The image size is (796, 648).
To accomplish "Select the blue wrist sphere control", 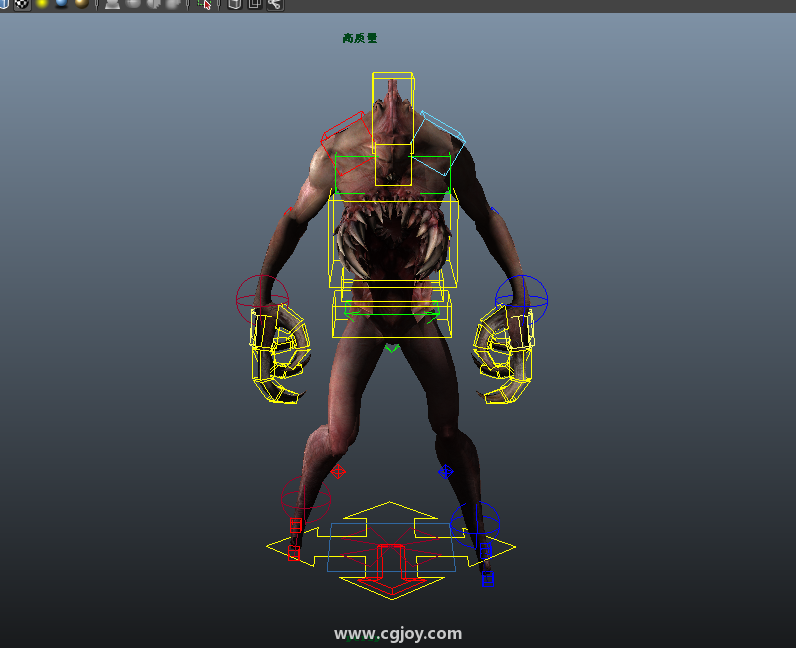I will [x=521, y=300].
